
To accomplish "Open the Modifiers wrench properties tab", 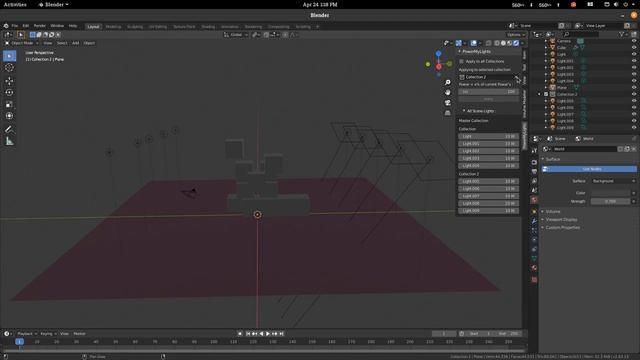I will (x=534, y=221).
